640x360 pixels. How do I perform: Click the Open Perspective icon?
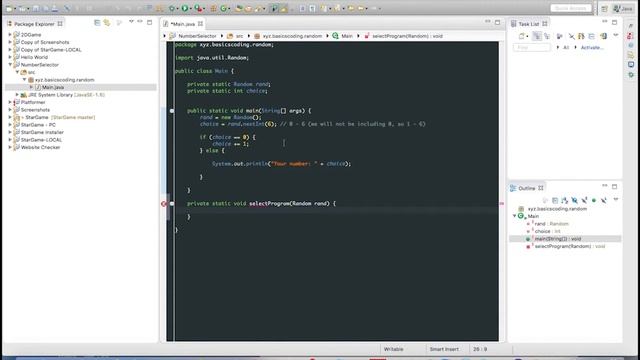(x=604, y=8)
